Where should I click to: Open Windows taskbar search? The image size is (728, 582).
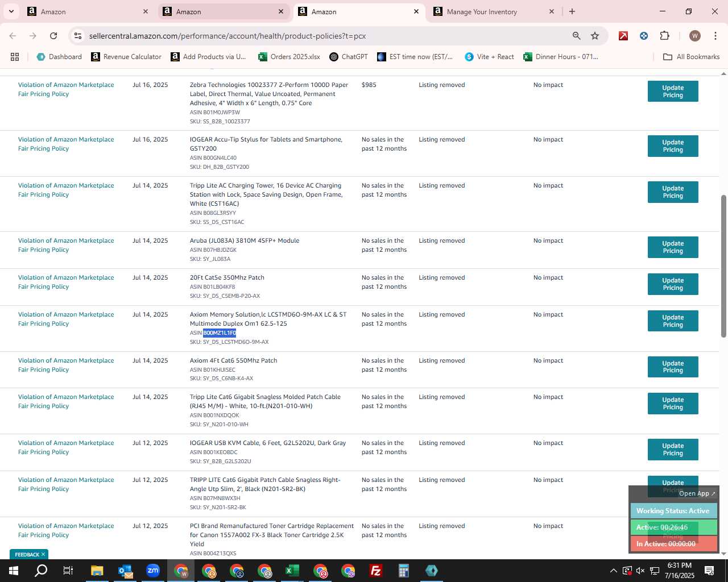pyautogui.click(x=41, y=571)
